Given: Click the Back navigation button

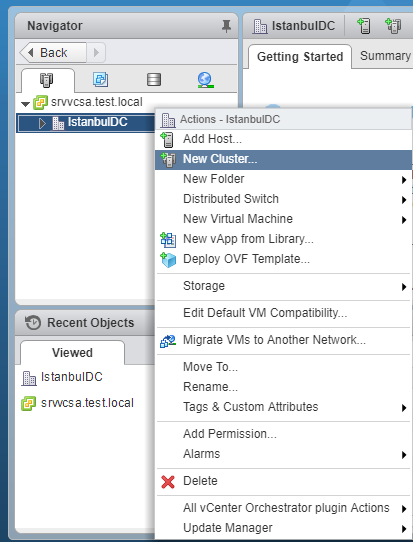Looking at the screenshot, I should click(53, 53).
